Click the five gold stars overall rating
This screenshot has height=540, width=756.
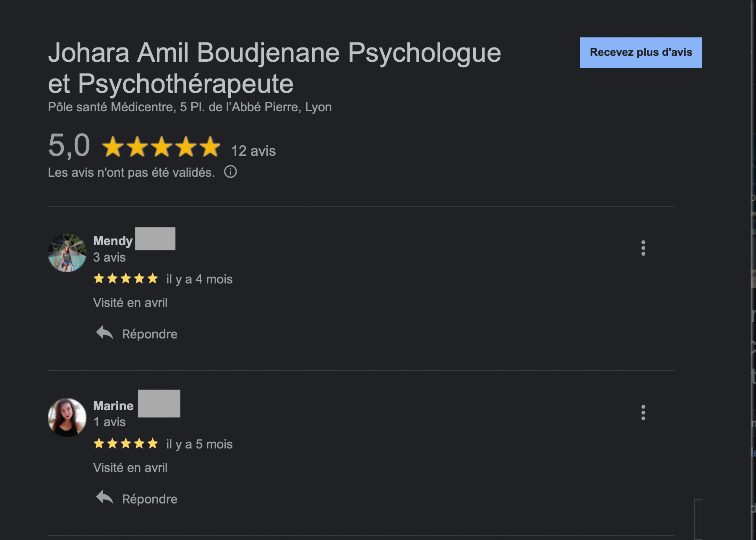(161, 147)
